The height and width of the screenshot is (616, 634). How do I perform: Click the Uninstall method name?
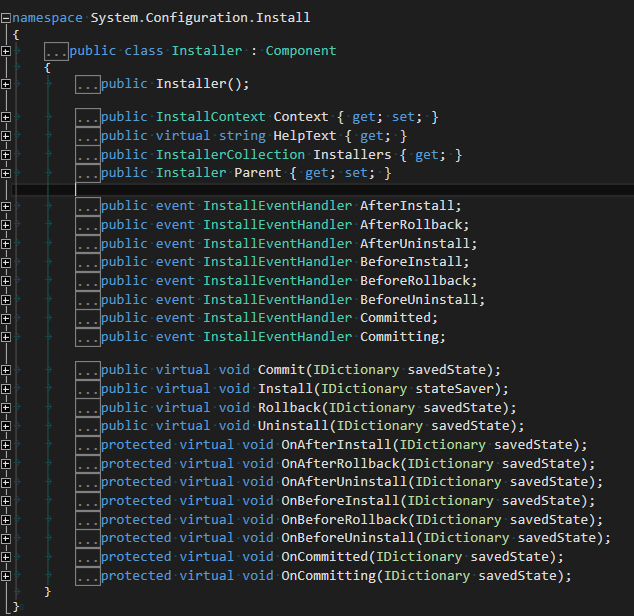293,426
